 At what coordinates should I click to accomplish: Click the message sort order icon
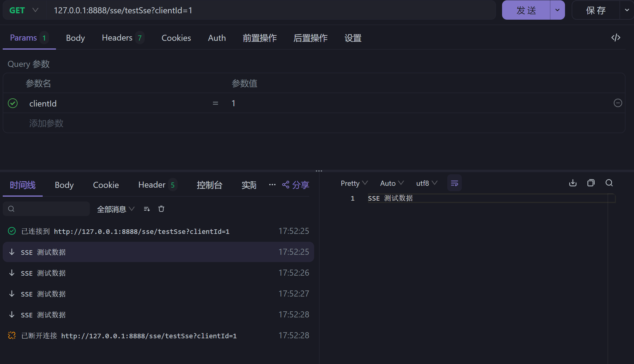tap(146, 209)
